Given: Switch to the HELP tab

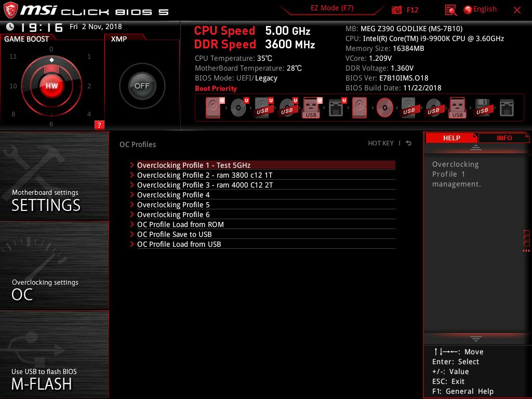Looking at the screenshot, I should [451, 138].
